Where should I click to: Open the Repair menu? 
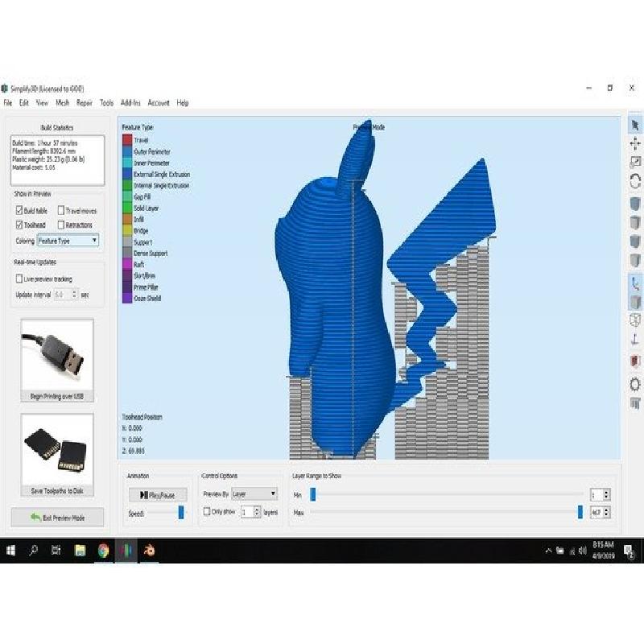pyautogui.click(x=85, y=103)
